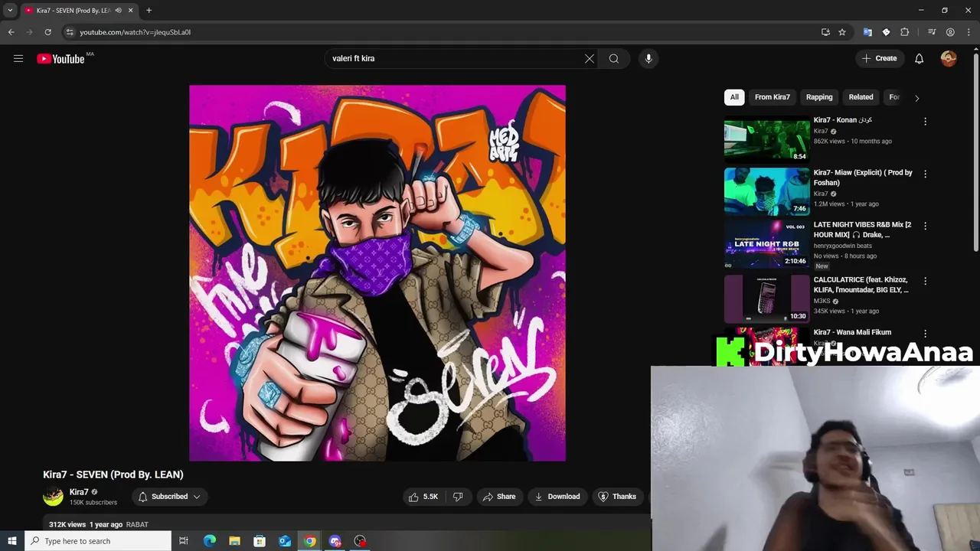Share the video
980x551 pixels.
click(499, 497)
